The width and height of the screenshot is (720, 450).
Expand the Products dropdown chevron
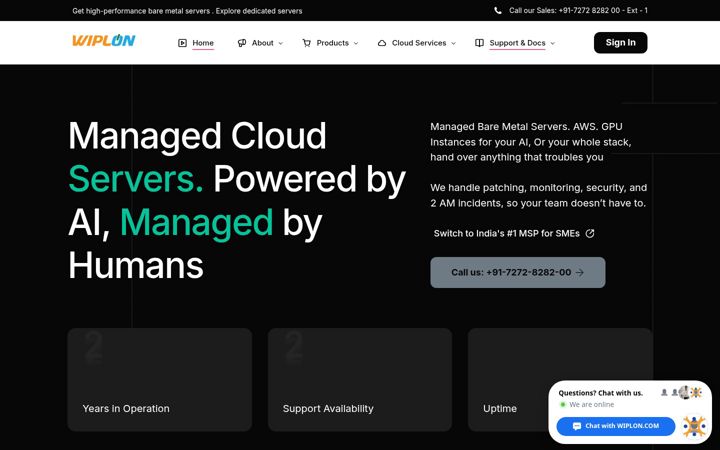tap(356, 44)
